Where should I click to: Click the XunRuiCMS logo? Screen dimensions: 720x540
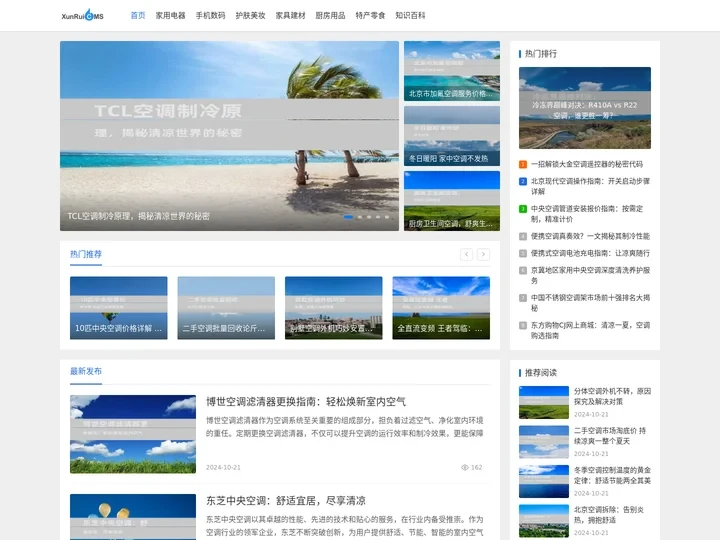(83, 15)
